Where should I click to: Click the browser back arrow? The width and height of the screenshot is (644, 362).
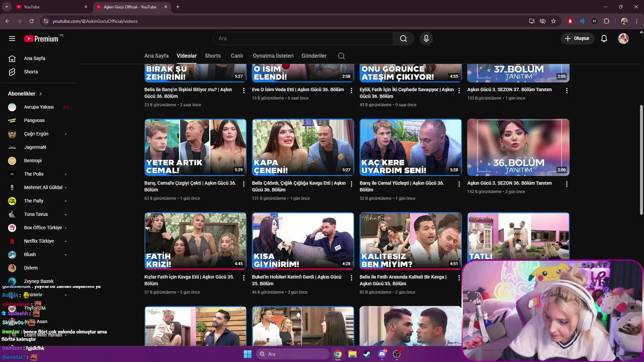click(8, 21)
